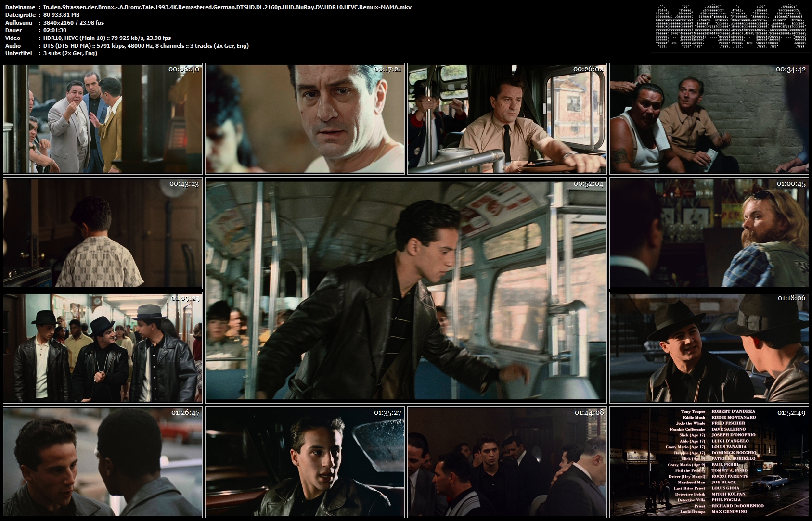Open the thumbnail stamped 01:44:08
The height and width of the screenshot is (521, 812).
[x=507, y=462]
